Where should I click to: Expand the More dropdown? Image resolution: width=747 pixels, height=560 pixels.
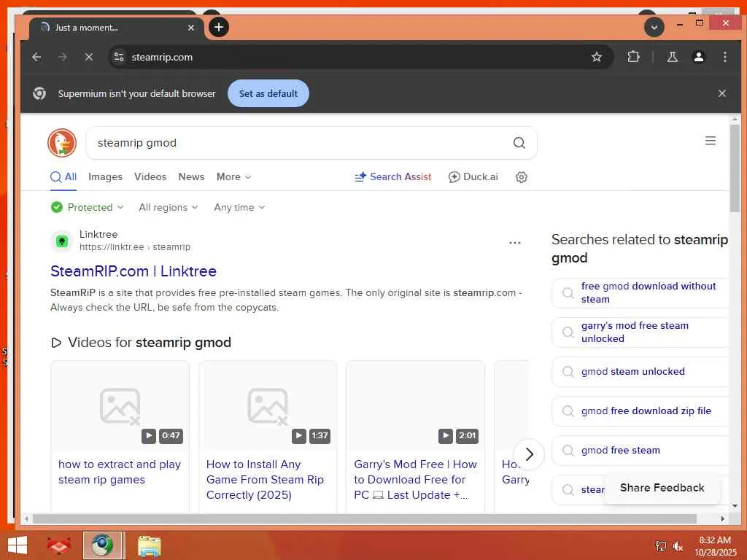pos(233,176)
